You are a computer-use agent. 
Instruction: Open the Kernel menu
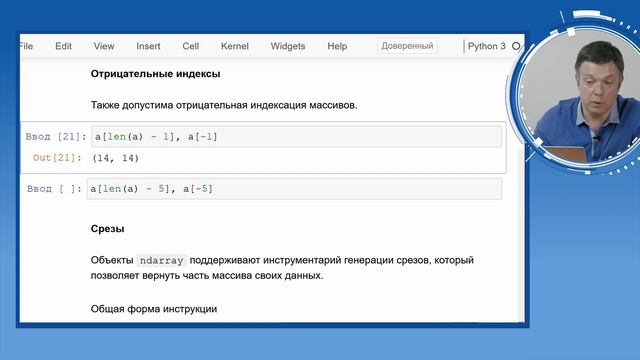click(235, 46)
